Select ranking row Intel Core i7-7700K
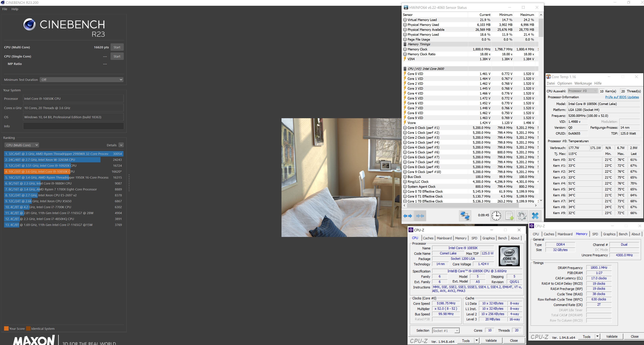This screenshot has height=345, width=644. click(x=64, y=207)
